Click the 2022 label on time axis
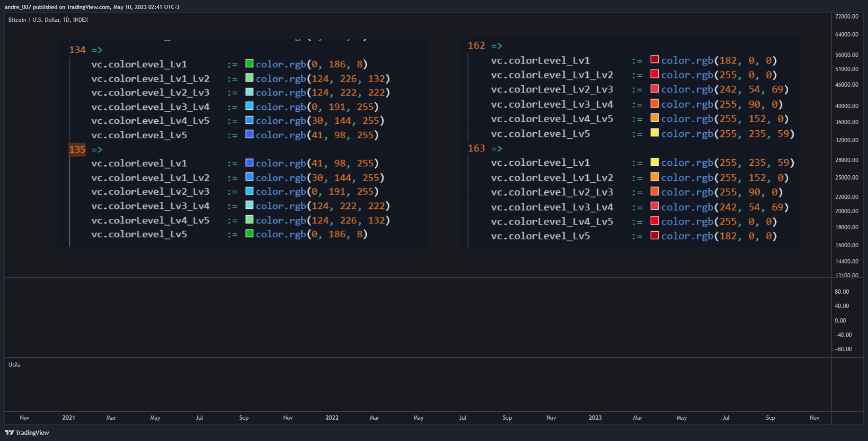 pos(332,418)
